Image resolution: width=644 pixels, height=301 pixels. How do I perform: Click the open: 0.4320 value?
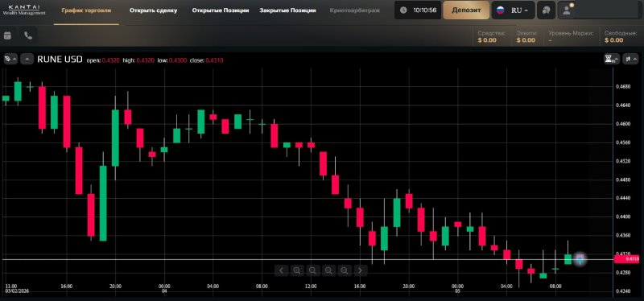point(103,60)
